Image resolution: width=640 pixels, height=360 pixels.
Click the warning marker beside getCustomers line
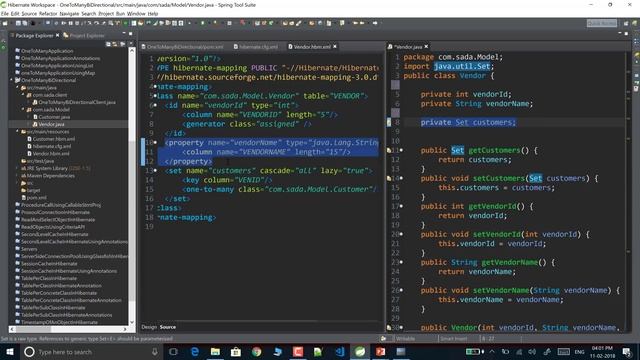tap(389, 150)
